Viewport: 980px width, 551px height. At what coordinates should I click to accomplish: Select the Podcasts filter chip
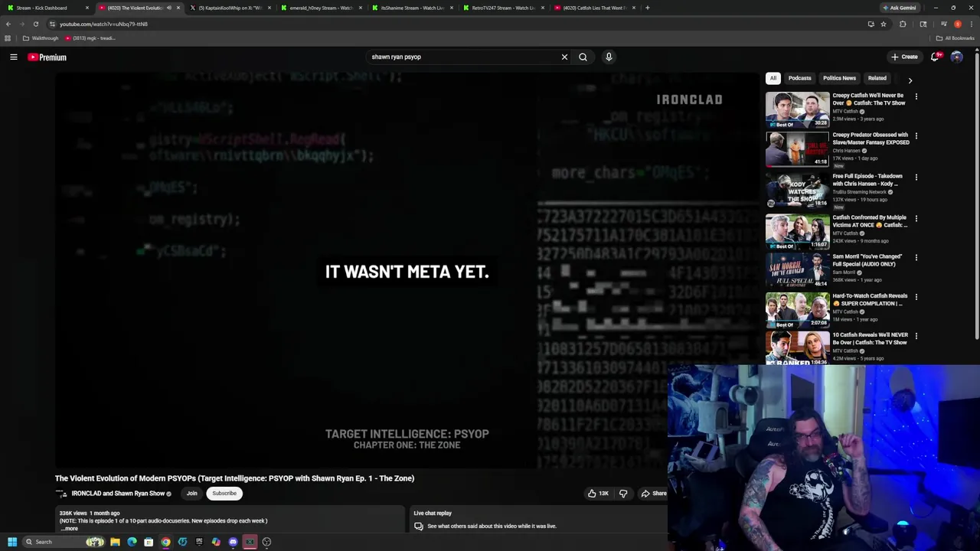(799, 78)
